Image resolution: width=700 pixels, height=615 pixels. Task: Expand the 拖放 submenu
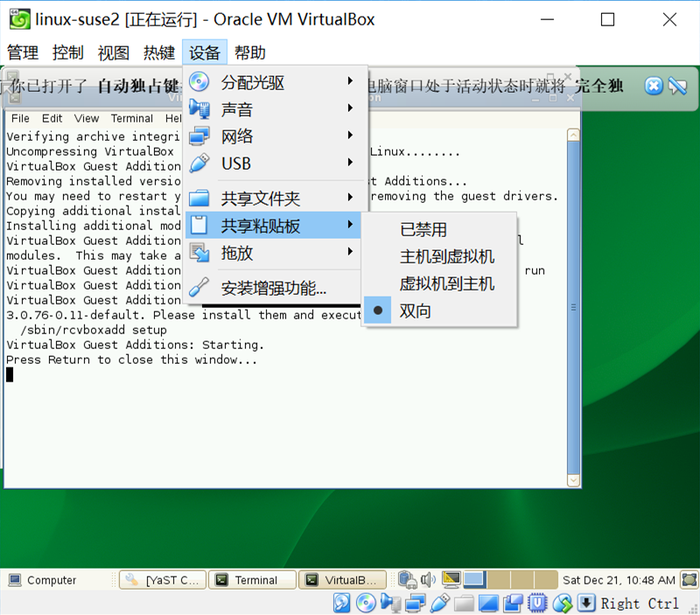(x=273, y=253)
